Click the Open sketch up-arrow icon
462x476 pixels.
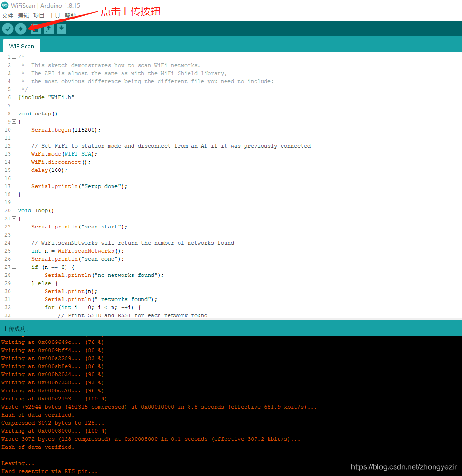tap(48, 29)
